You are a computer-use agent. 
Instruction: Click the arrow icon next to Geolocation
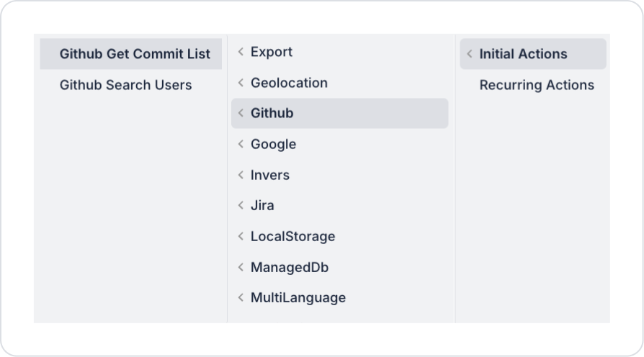(x=241, y=83)
